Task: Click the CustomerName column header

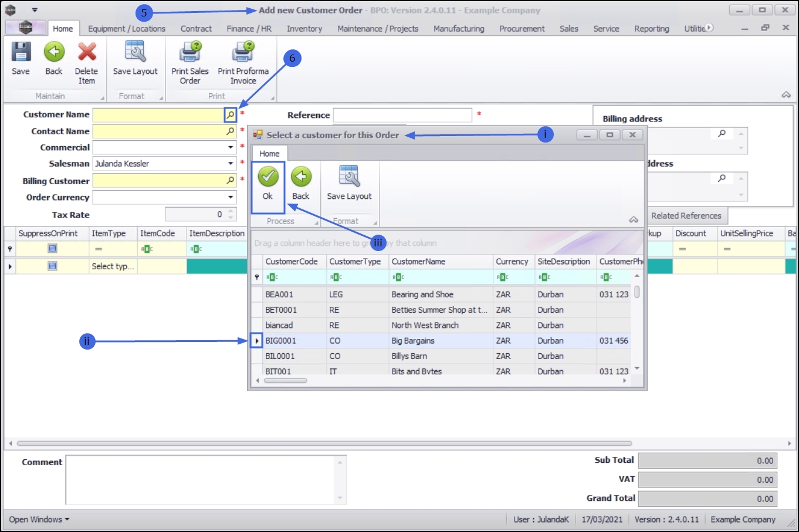Action: coord(441,262)
